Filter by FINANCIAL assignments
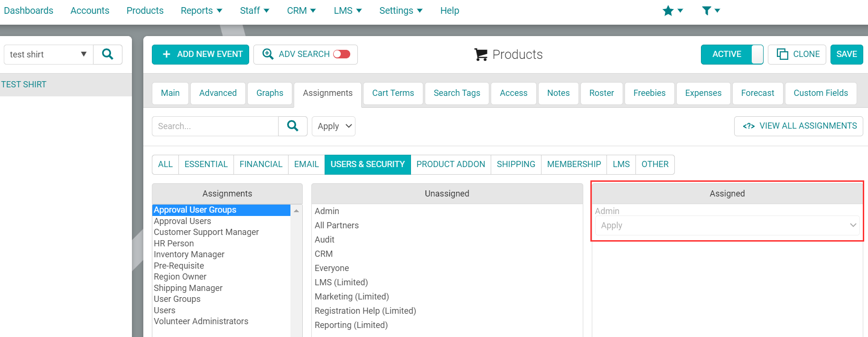This screenshot has height=337, width=868. point(261,164)
